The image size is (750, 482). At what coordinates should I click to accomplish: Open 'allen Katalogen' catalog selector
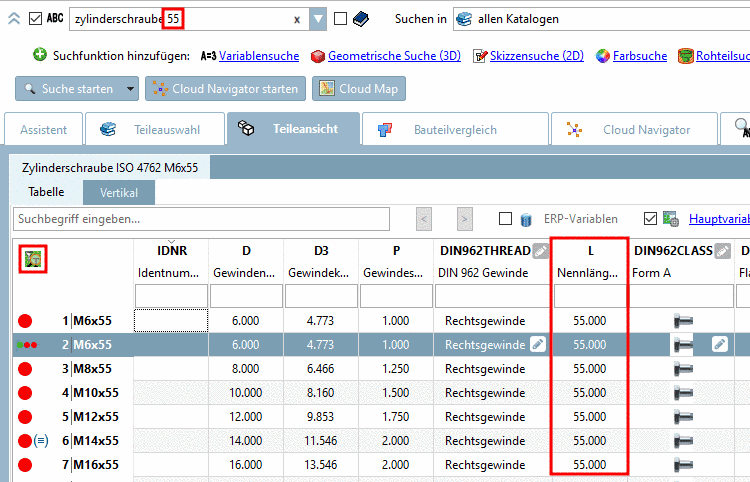(601, 19)
